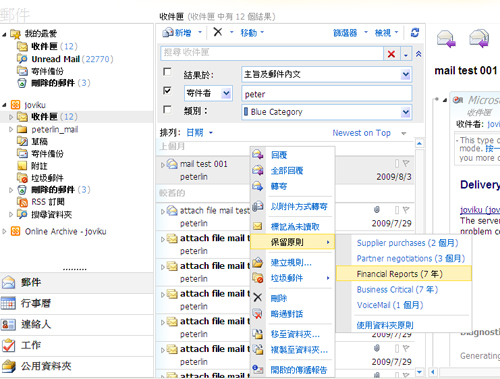
Task: Click the delete X icon in toolbar
Action: point(218,32)
